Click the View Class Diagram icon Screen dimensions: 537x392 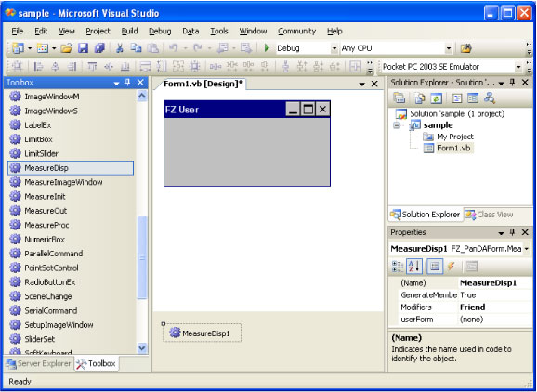[490, 98]
